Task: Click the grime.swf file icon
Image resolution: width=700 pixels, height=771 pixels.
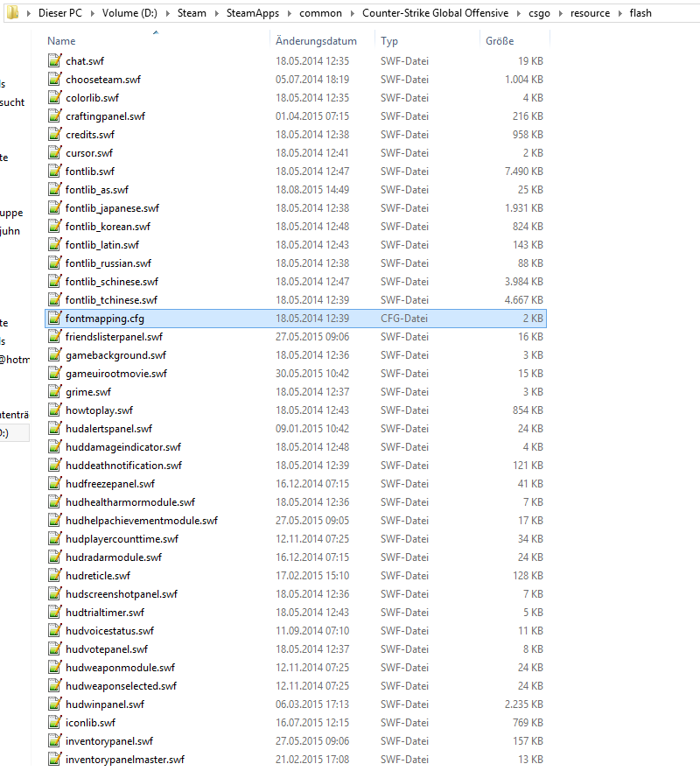Action: tap(55, 391)
